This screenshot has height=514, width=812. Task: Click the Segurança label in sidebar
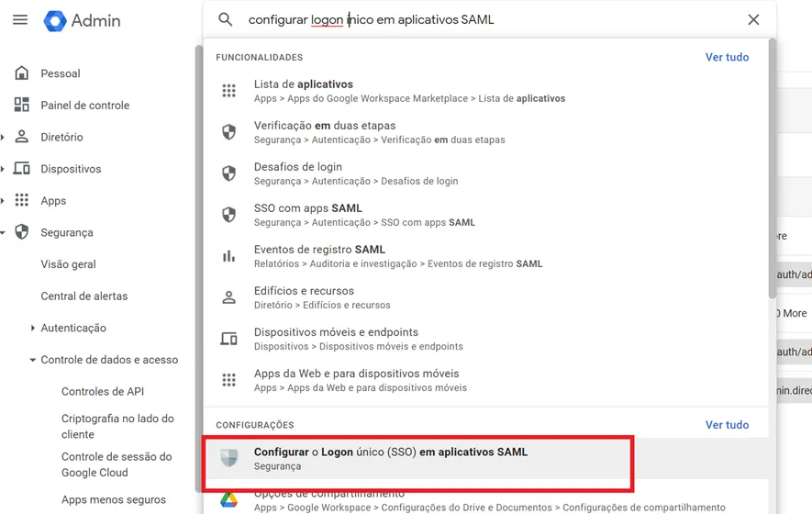pyautogui.click(x=67, y=232)
